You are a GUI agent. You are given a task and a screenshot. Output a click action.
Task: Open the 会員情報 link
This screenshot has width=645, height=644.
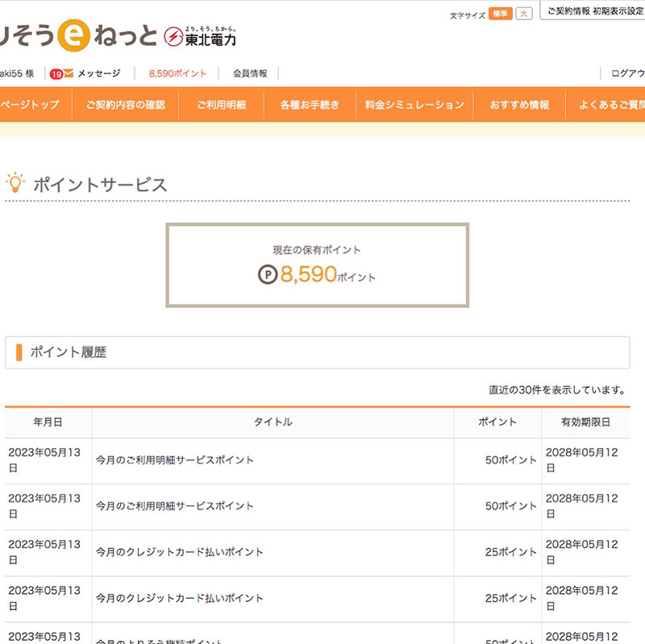[x=250, y=73]
